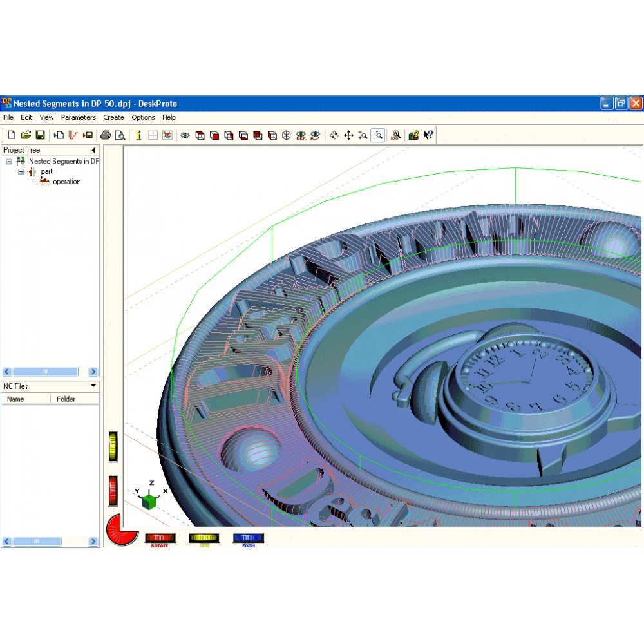Image resolution: width=644 pixels, height=644 pixels.
Task: Click the yellow pan thumbwheel below the view
Action: (204, 538)
